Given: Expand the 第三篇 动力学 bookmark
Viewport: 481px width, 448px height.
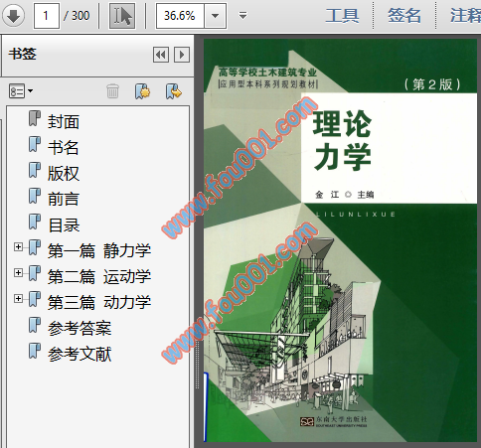Looking at the screenshot, I should coord(18,298).
